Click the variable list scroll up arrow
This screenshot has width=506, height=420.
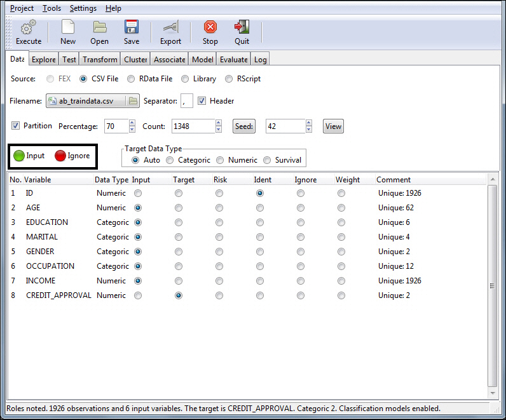(493, 179)
